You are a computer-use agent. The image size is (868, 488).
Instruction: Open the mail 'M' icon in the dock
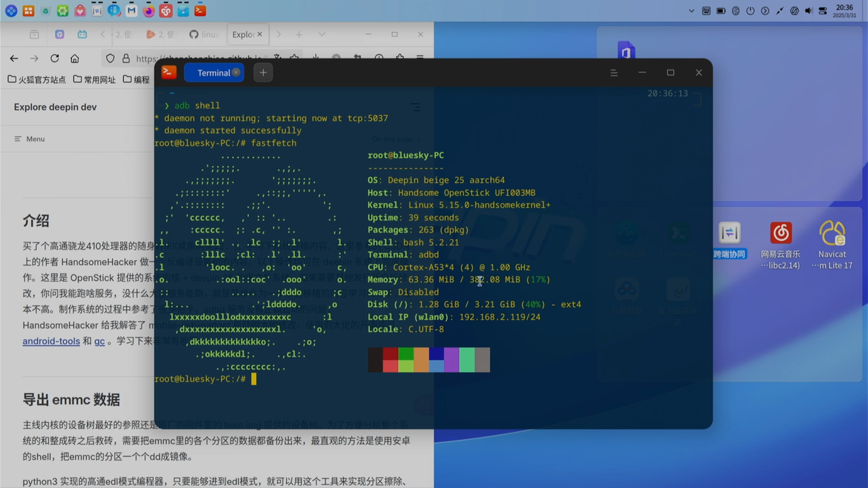click(132, 11)
